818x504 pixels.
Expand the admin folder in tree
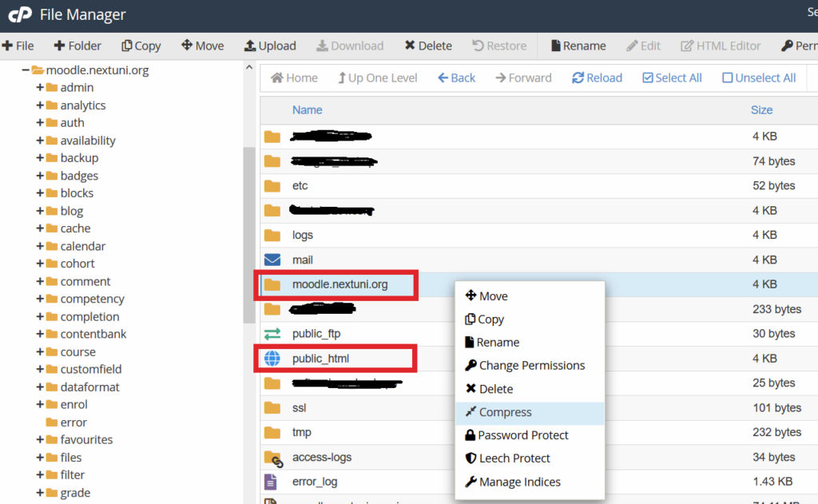tap(40, 87)
